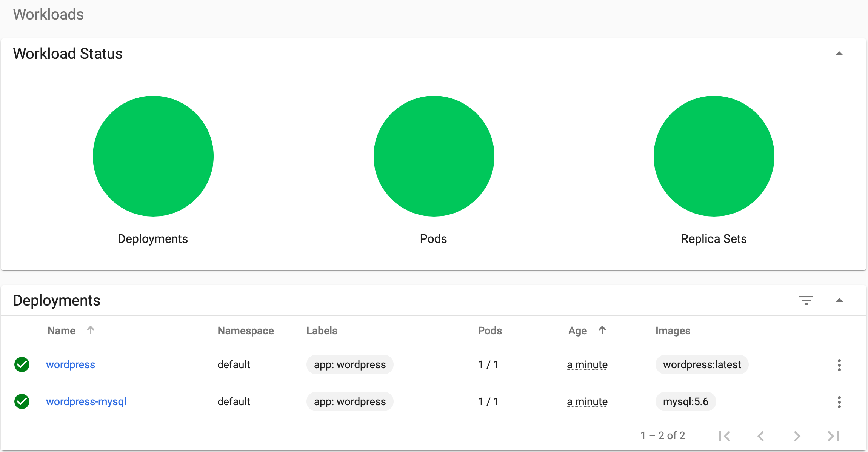Click the wordpress:latest image chip
This screenshot has width=868, height=452.
click(x=702, y=364)
